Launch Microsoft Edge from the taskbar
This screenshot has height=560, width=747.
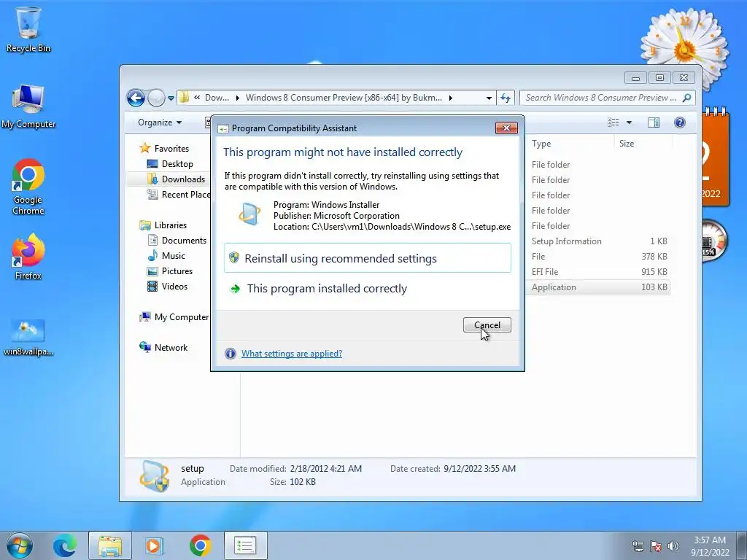point(65,545)
